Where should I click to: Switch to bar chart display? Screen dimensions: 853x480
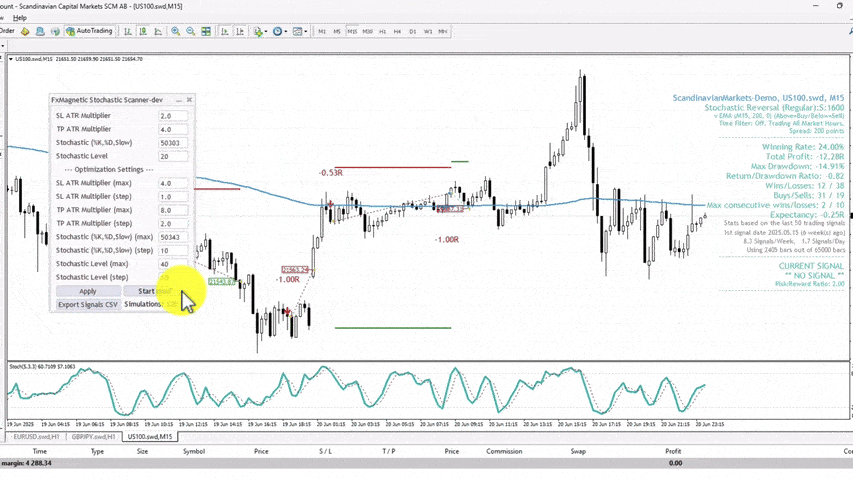pyautogui.click(x=127, y=32)
